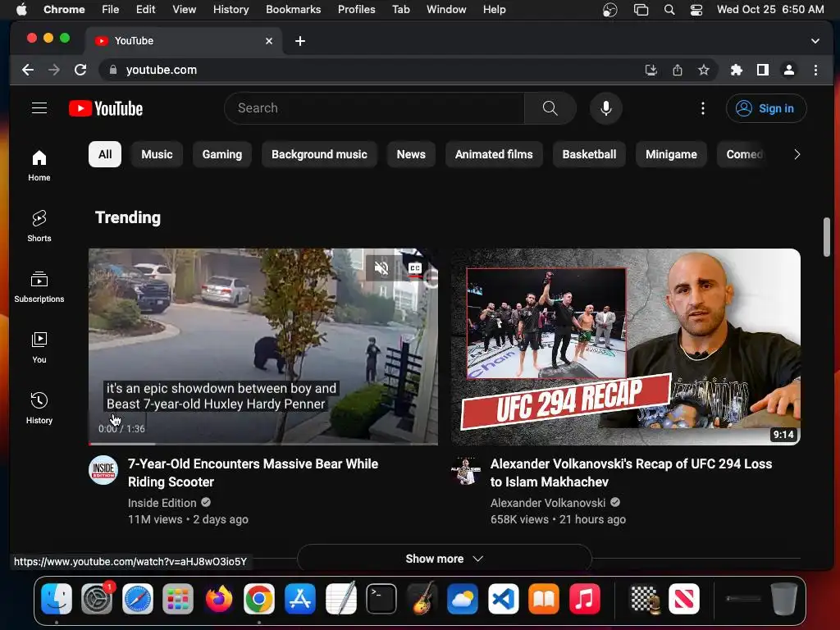The height and width of the screenshot is (630, 840).
Task: Open Chrome Bookmarks menu
Action: [293, 9]
